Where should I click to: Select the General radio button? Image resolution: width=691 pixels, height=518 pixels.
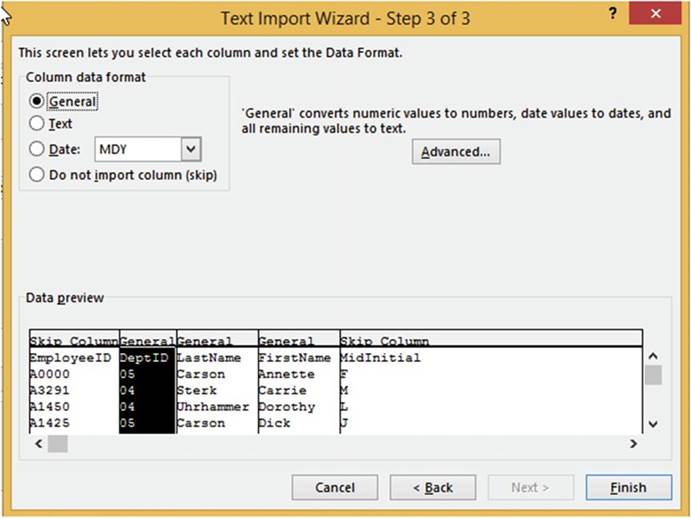[38, 101]
